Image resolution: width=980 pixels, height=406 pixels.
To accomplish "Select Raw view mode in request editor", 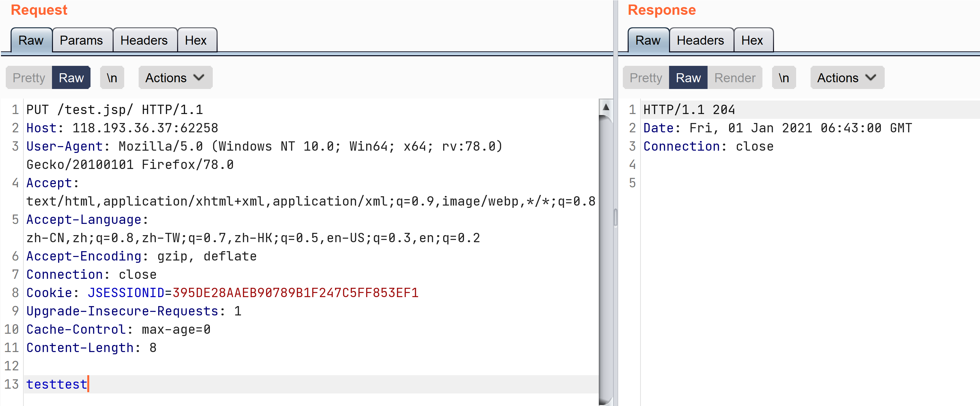I will click(71, 78).
